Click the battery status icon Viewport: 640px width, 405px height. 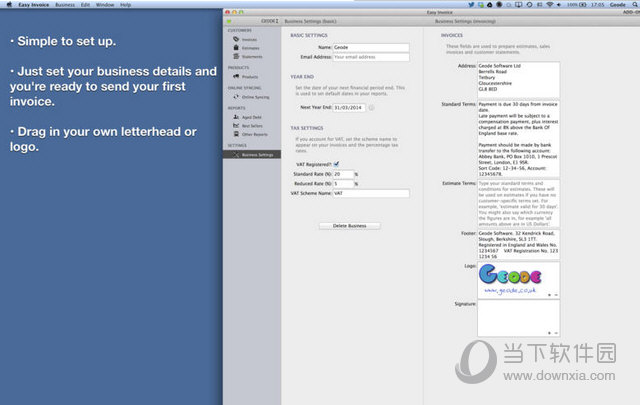pos(583,4)
